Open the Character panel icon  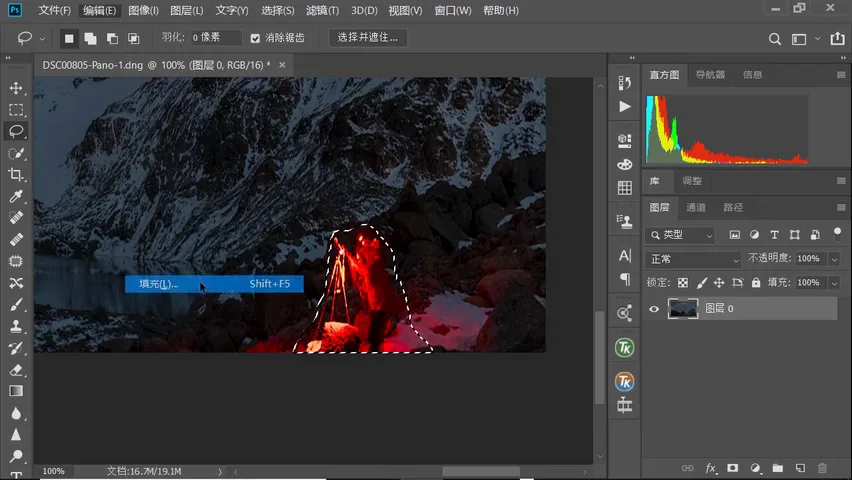tap(625, 255)
